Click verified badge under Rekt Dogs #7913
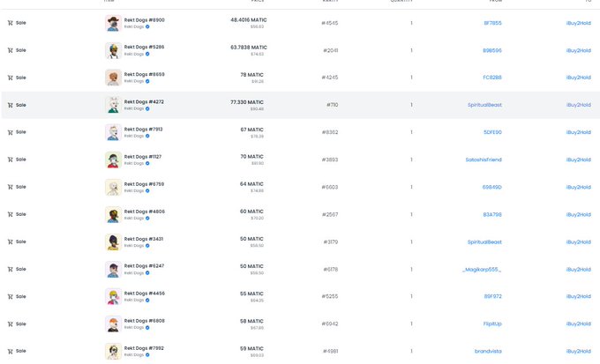Viewport: 600px width, 364px height. click(x=147, y=136)
